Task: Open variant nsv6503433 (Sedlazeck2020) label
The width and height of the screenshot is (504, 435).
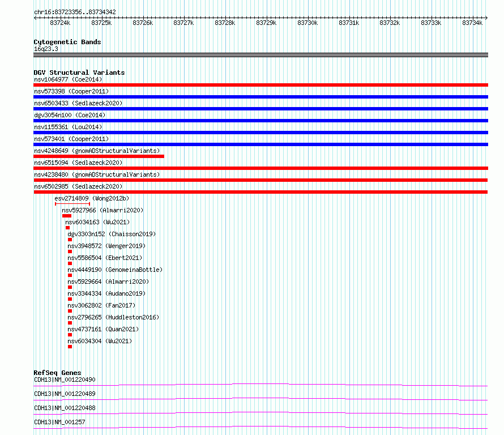Action: click(x=78, y=103)
